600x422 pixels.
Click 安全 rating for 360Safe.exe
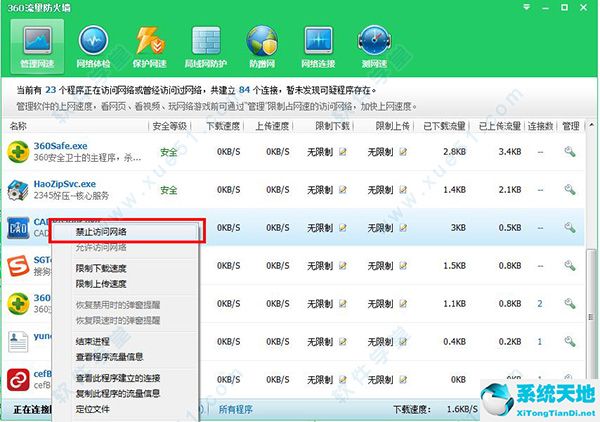(x=169, y=152)
